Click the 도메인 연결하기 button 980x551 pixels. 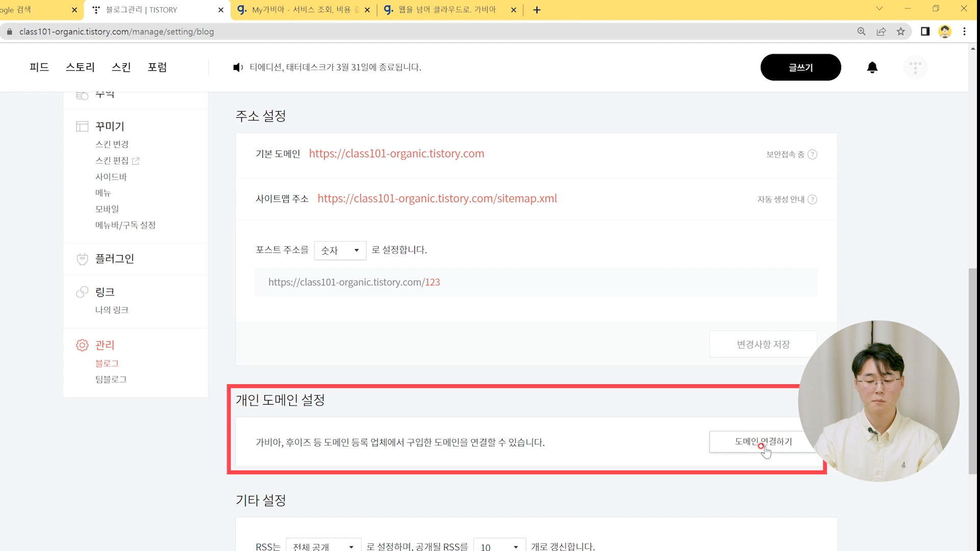coord(763,442)
